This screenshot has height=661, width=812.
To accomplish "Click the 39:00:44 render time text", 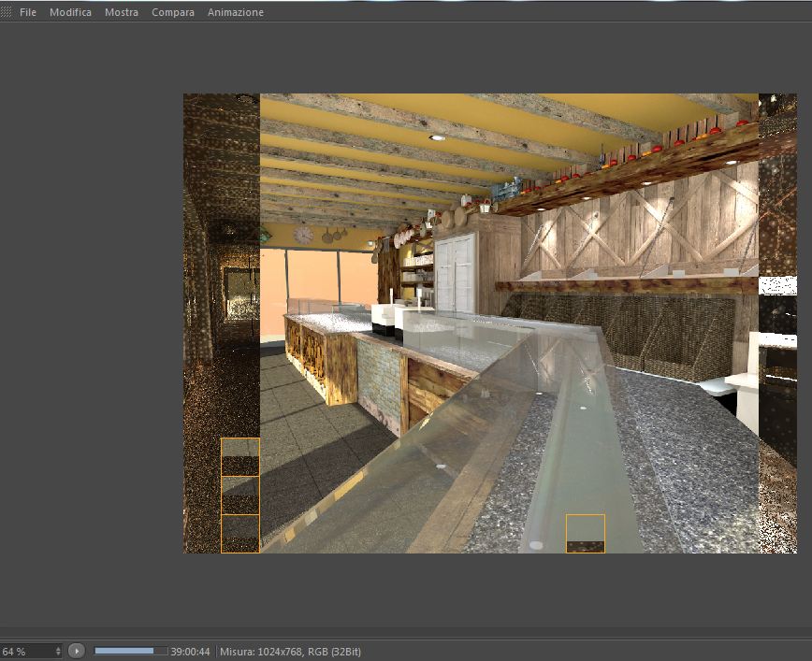I will [190, 652].
